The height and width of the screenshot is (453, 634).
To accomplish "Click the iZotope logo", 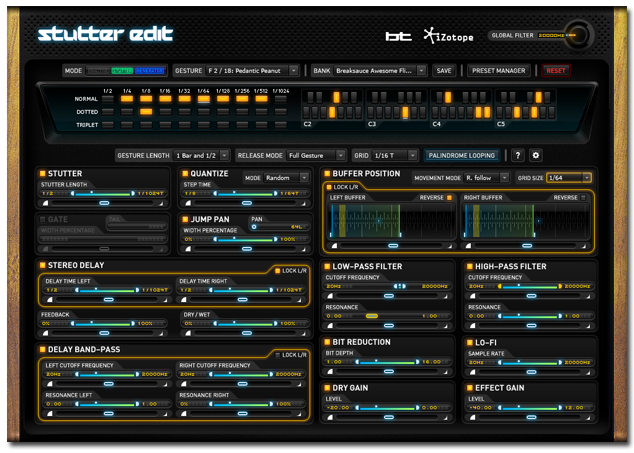I will [448, 36].
